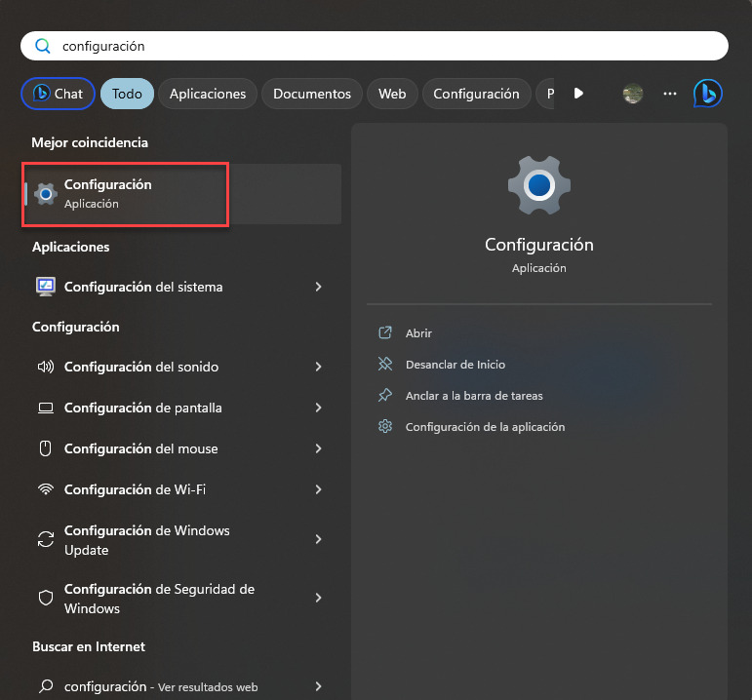
Task: Click the web search magnifier icon
Action: (46, 686)
